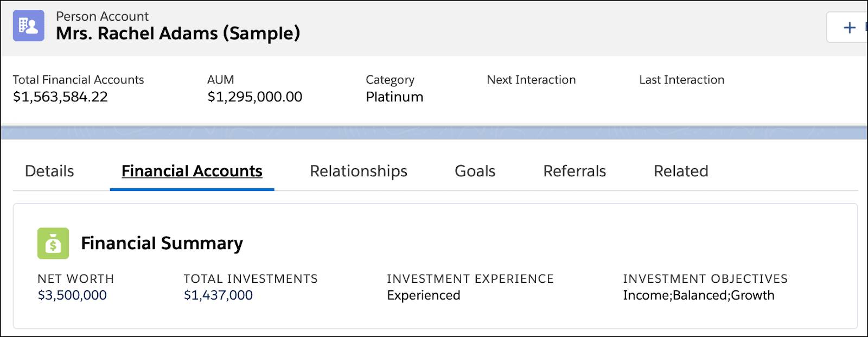Image resolution: width=868 pixels, height=337 pixels.
Task: Click the Investment Objectives values
Action: pyautogui.click(x=699, y=295)
